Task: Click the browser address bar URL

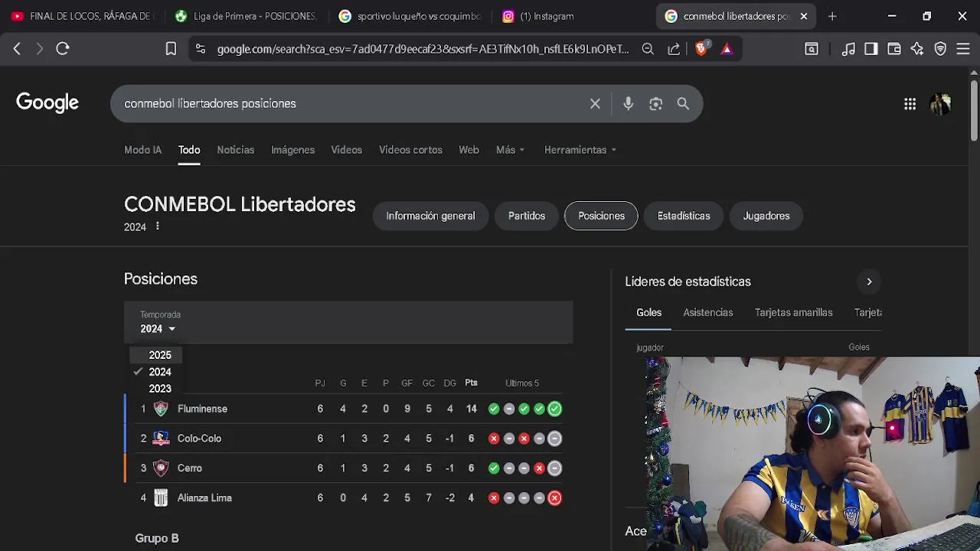Action: click(x=423, y=49)
